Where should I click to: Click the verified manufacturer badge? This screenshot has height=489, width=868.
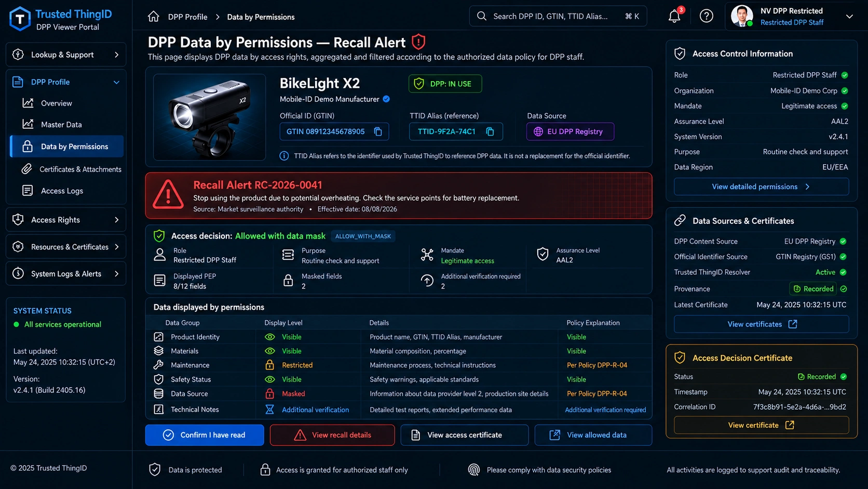386,99
